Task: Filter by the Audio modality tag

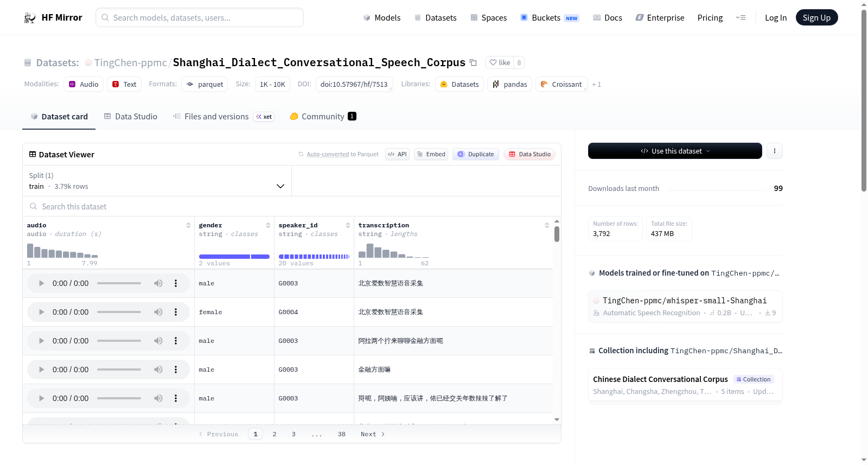Action: click(84, 85)
